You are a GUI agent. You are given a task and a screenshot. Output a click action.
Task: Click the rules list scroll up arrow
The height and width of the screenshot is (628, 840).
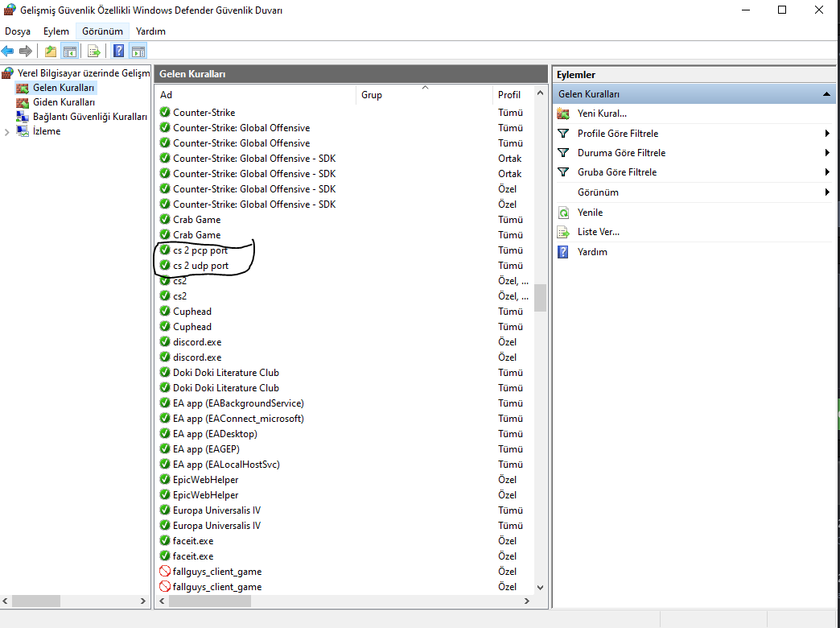(540, 93)
